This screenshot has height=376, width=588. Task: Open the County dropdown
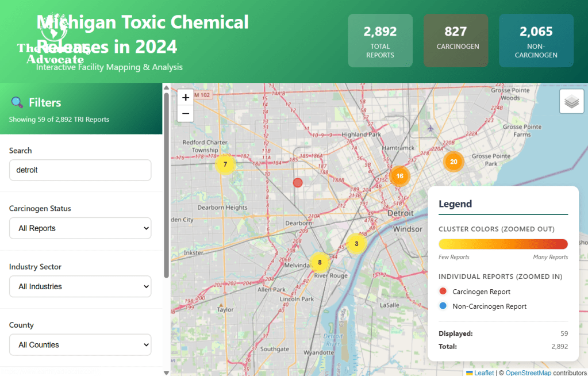(x=80, y=345)
